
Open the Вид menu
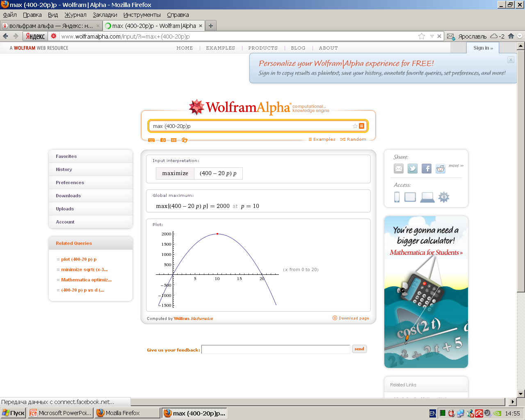pyautogui.click(x=53, y=15)
